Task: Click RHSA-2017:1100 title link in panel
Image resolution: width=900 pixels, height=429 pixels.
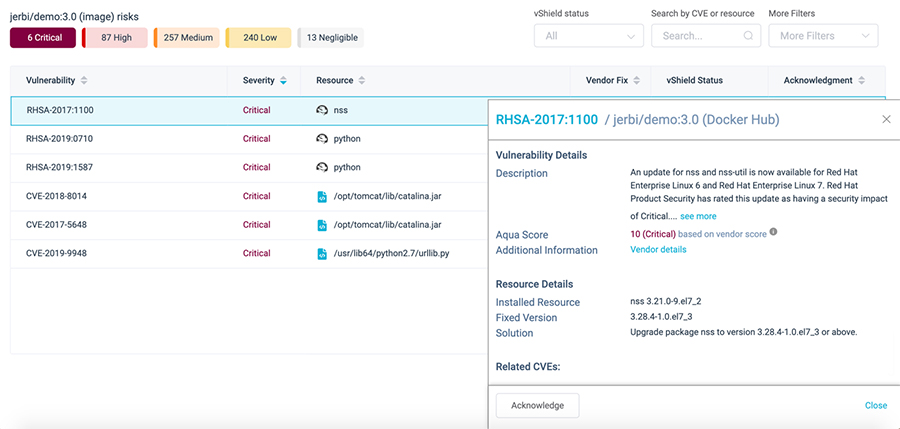Action: [547, 119]
